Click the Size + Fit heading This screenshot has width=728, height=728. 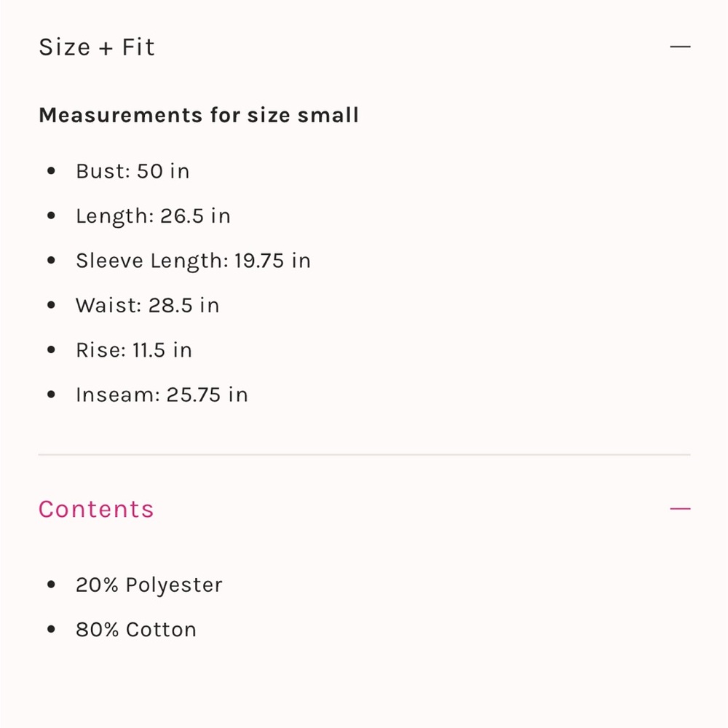tap(97, 47)
